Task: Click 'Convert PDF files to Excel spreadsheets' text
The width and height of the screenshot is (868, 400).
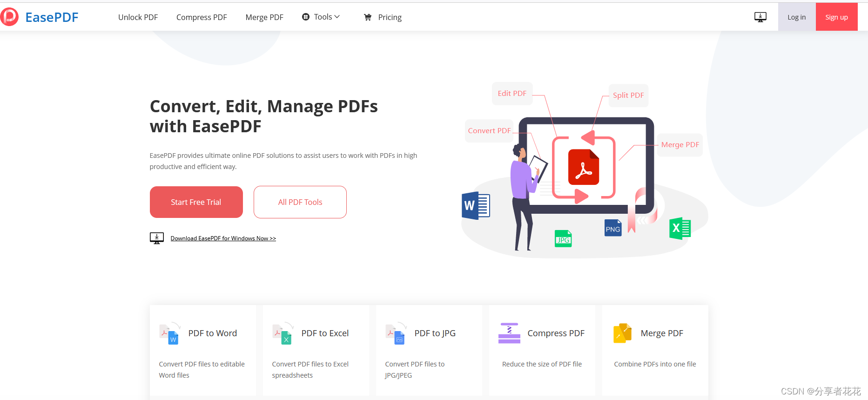Action: coord(310,370)
